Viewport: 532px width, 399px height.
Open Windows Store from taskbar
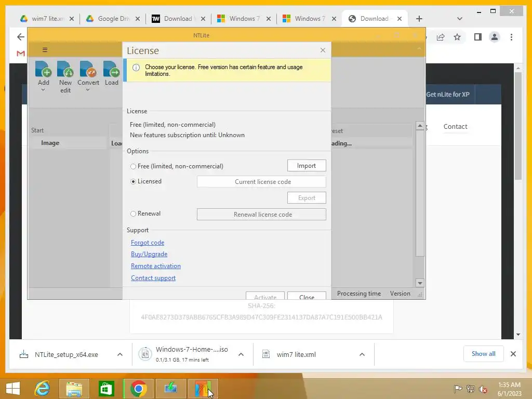tap(106, 389)
